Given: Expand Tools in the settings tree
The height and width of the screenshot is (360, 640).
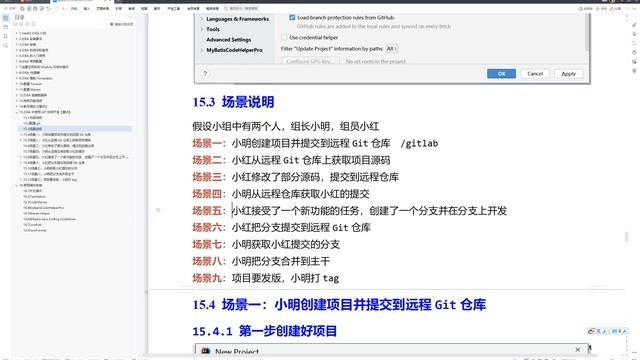Looking at the screenshot, I should [x=202, y=29].
